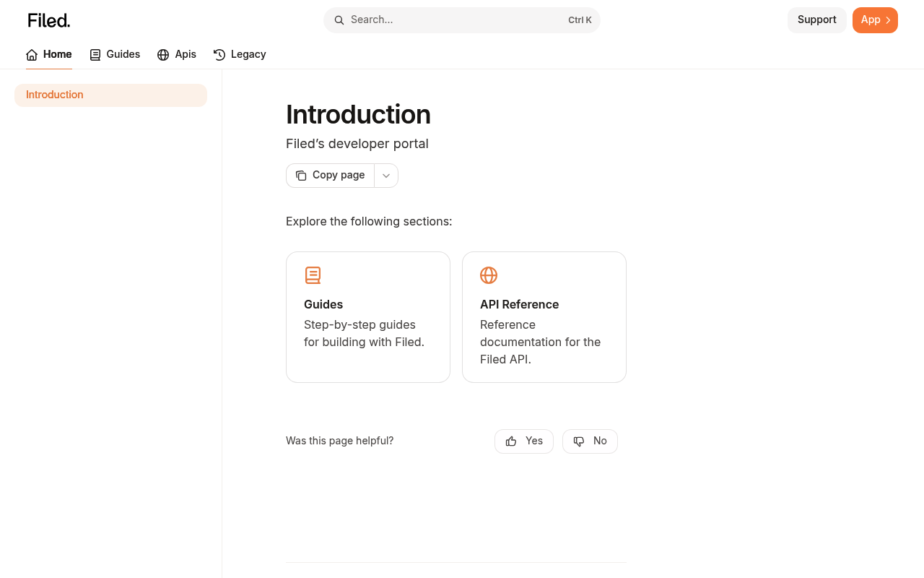Click the Introduction page heading
The image size is (924, 578).
358,115
